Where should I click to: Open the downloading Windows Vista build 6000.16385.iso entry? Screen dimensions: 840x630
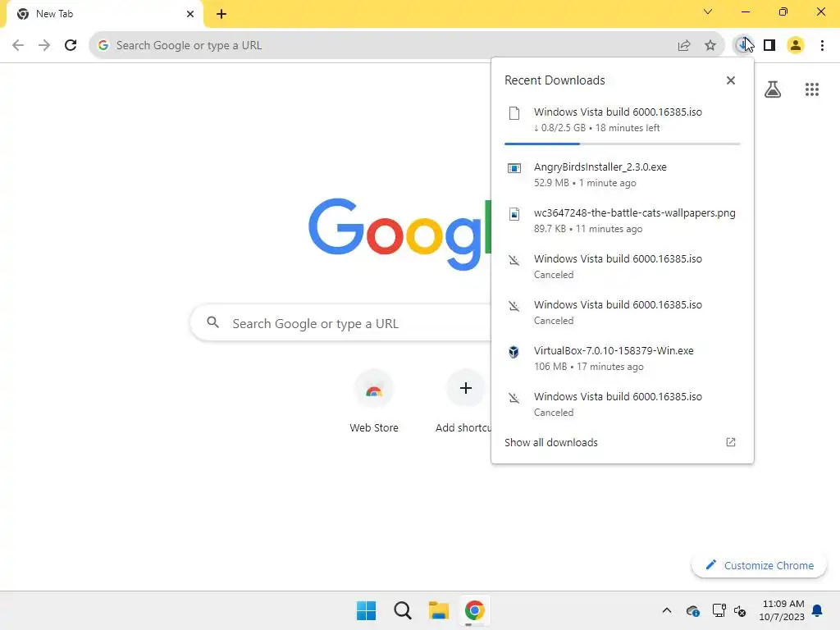[x=623, y=120]
